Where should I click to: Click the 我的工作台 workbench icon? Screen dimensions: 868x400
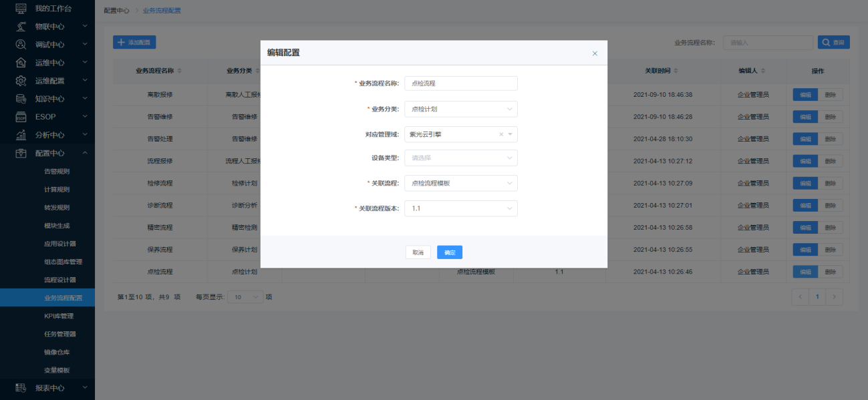[21, 9]
